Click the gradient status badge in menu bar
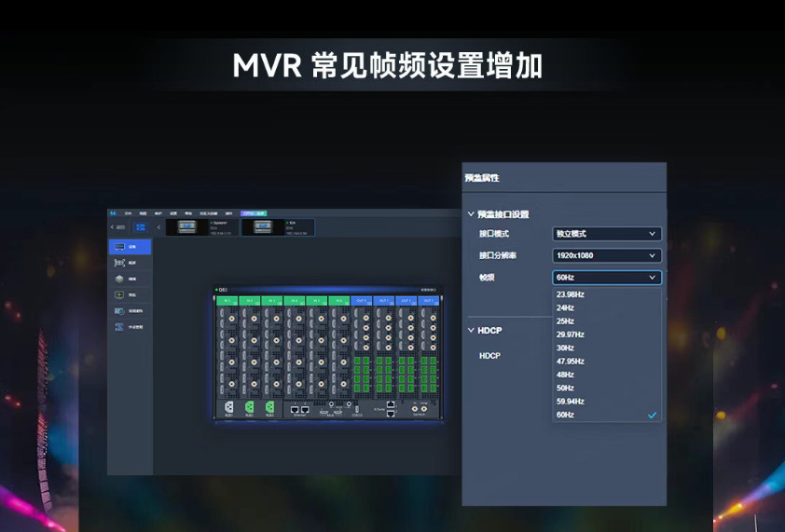The height and width of the screenshot is (532, 785). tap(254, 213)
